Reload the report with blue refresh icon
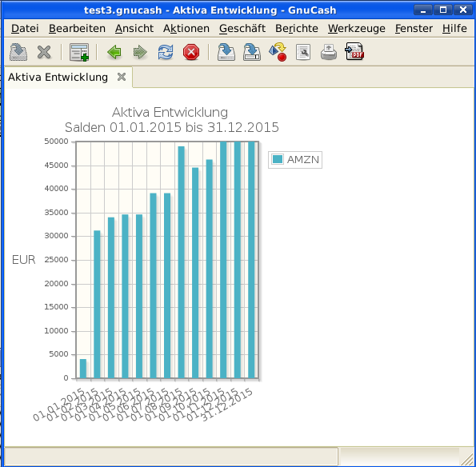Image resolution: width=476 pixels, height=467 pixels. click(x=166, y=52)
